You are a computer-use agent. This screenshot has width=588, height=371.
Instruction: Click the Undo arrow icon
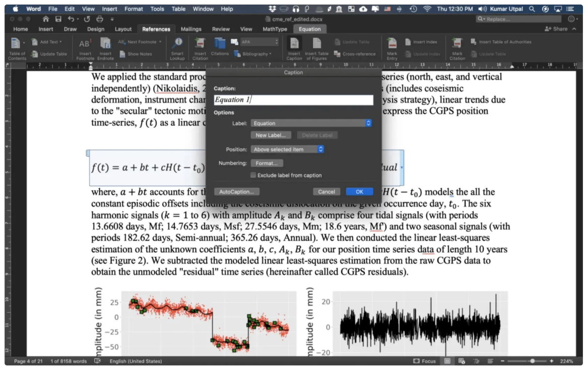pos(71,19)
